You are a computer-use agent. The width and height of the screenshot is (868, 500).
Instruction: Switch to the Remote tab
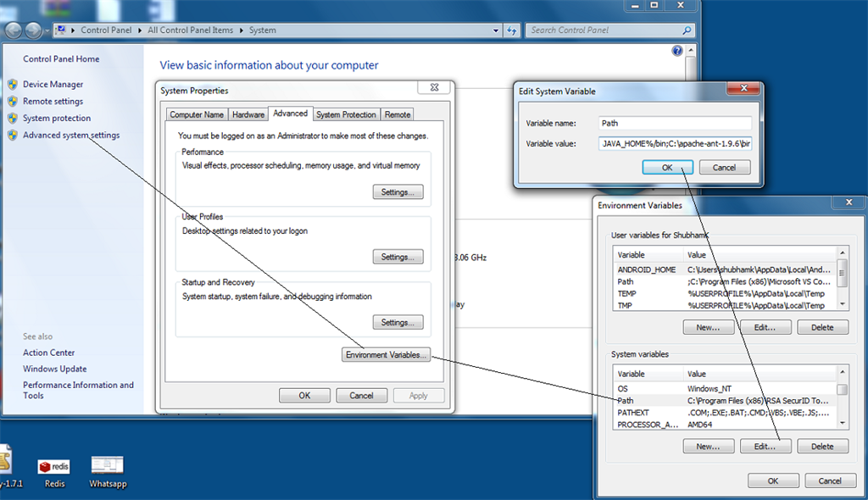tap(398, 114)
